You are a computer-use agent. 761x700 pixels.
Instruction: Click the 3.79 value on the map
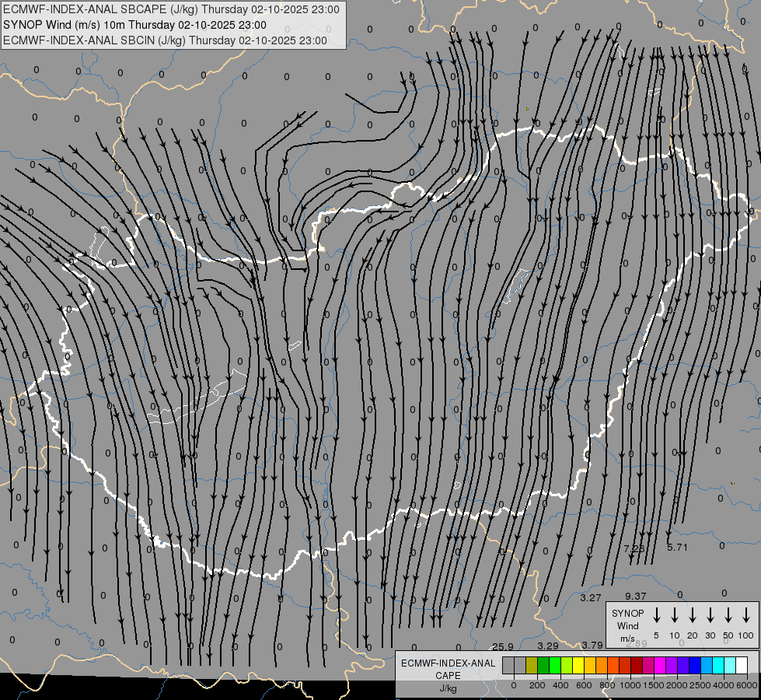[x=592, y=645]
